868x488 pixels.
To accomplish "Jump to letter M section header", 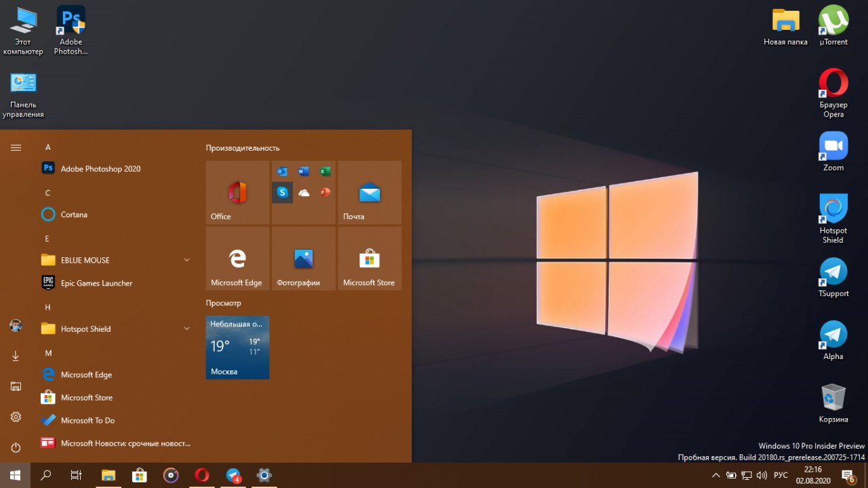I will [x=49, y=353].
